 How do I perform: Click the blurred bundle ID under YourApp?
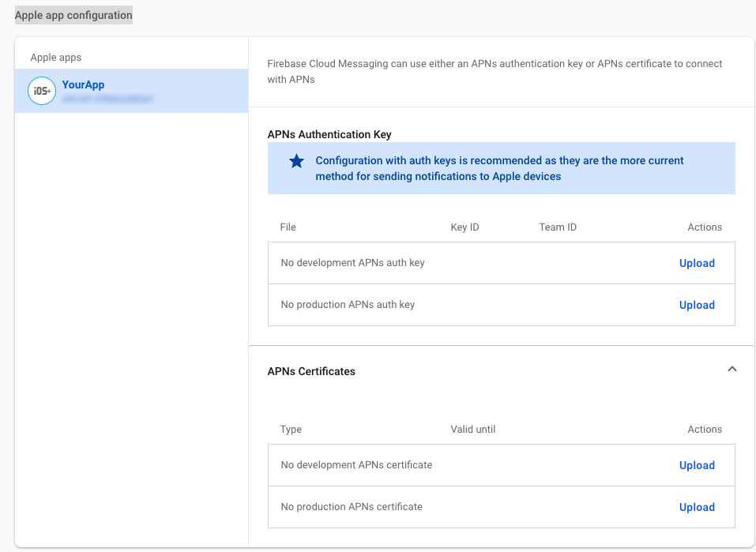click(107, 100)
